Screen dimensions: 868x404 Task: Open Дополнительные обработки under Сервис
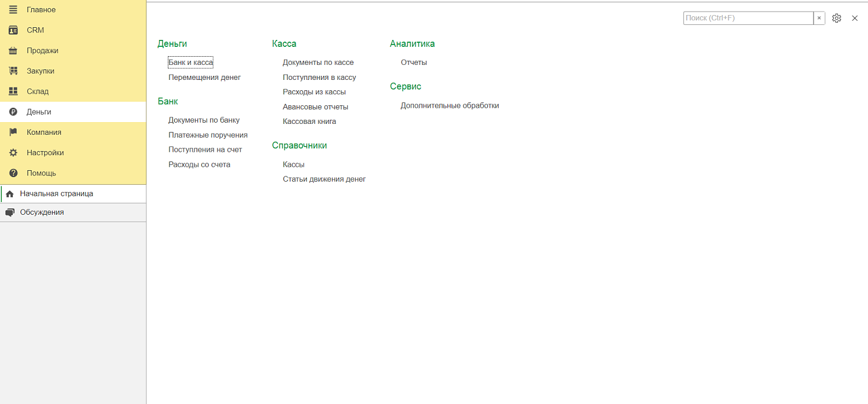point(449,106)
